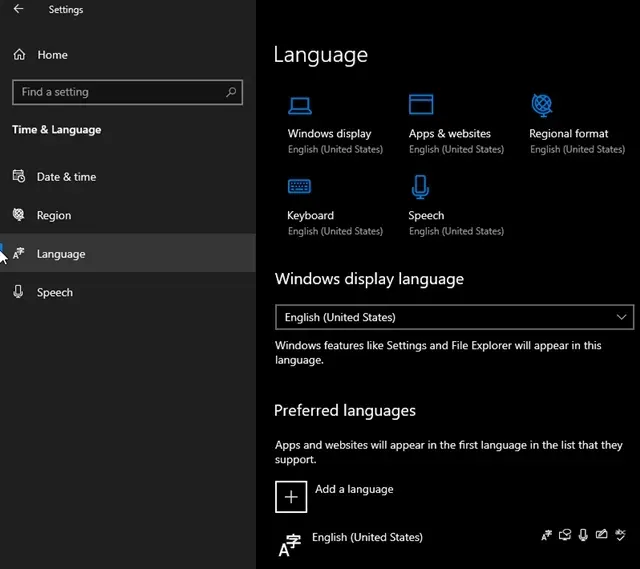Click the Speech tile microphone icon

pos(420,187)
